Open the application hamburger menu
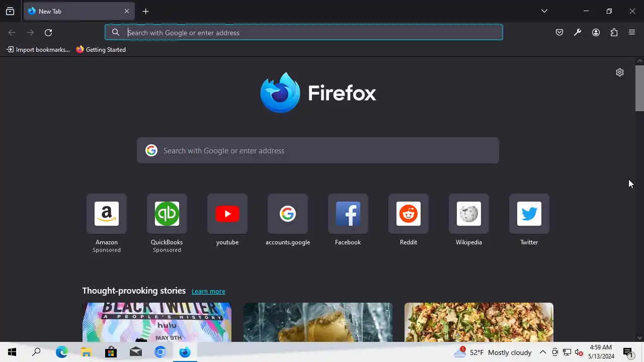644x362 pixels. tap(632, 33)
